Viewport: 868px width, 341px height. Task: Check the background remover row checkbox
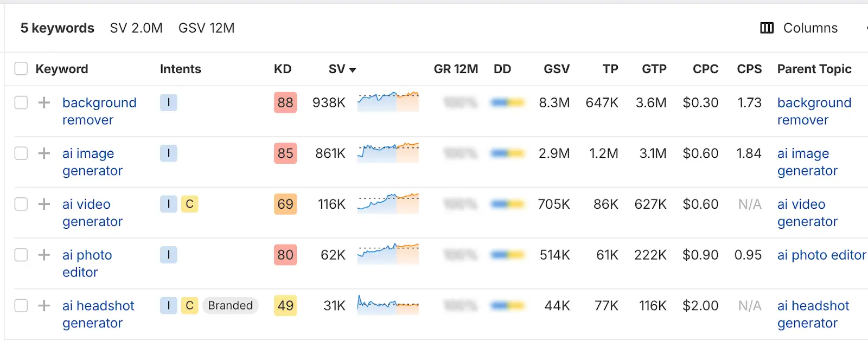tap(21, 102)
